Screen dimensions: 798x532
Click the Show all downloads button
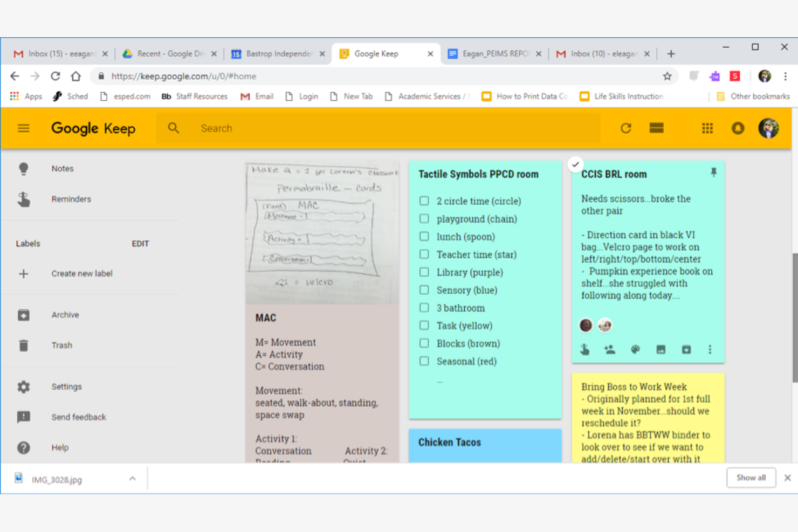click(751, 478)
